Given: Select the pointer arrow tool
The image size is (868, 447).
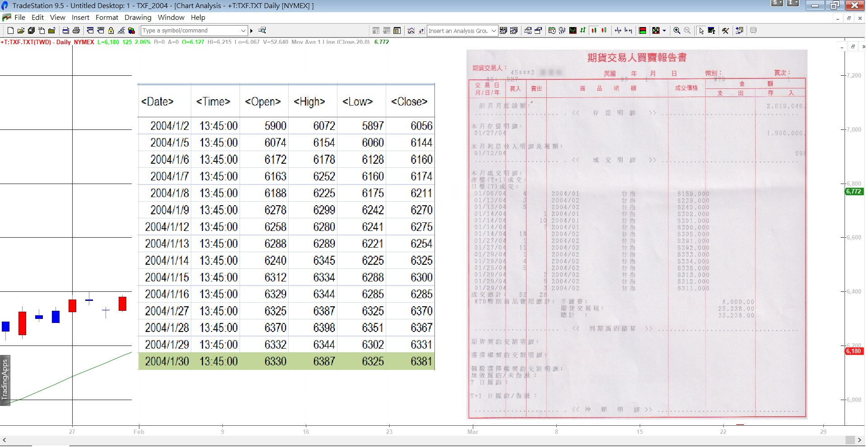Looking at the screenshot, I should [701, 31].
